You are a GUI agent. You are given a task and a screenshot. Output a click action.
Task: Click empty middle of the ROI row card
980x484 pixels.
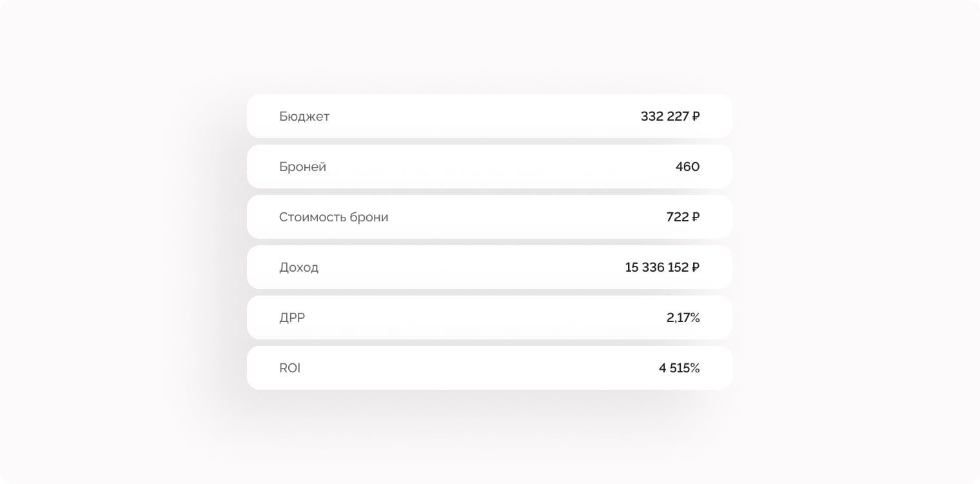(x=490, y=368)
